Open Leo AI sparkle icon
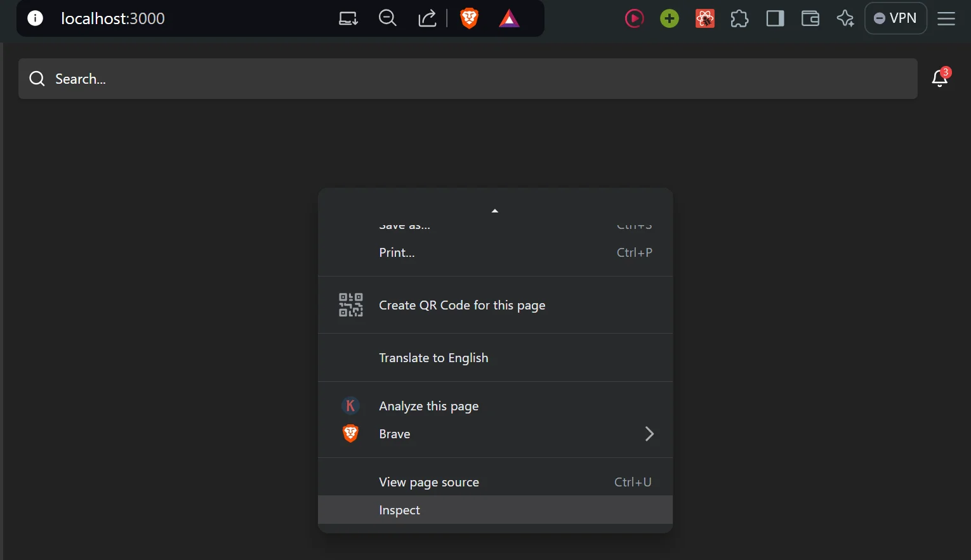This screenshot has width=971, height=560. [x=845, y=18]
